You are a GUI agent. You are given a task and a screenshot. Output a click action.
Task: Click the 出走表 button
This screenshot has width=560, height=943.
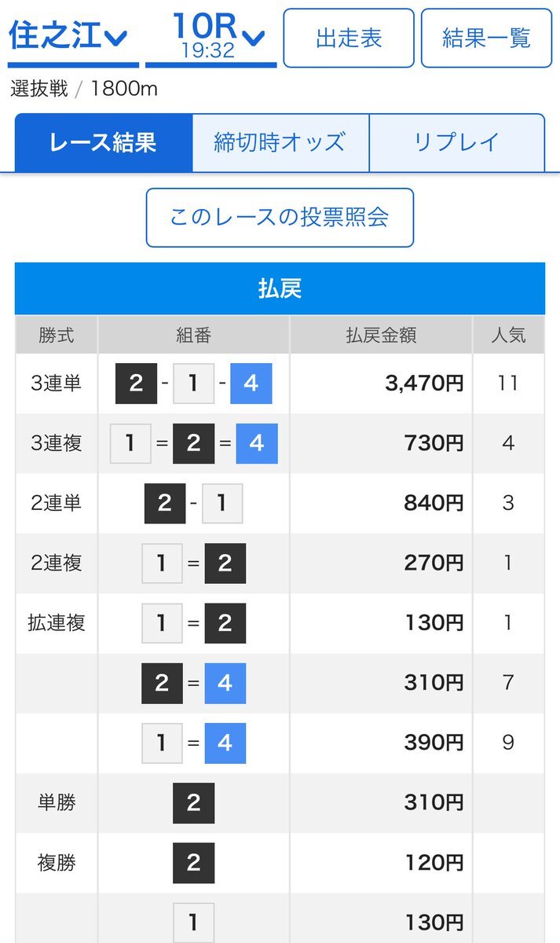tap(348, 38)
